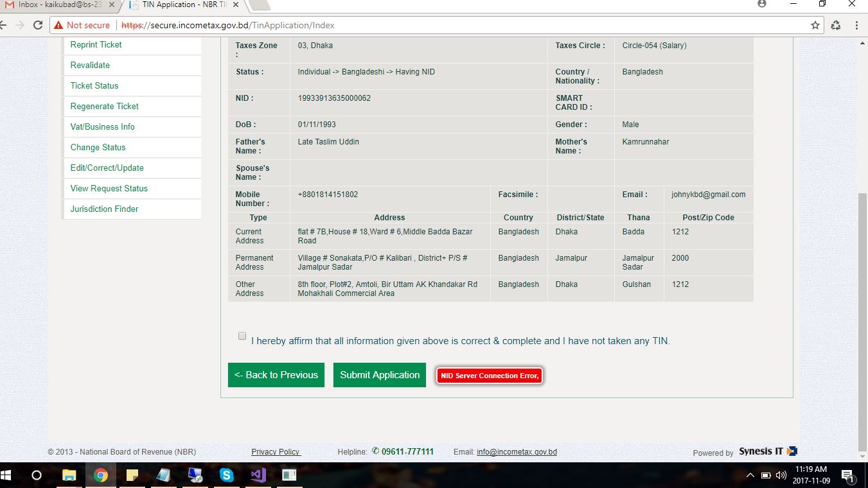Open Jurisdiction Finder from the sidebar
Viewport: 868px width, 488px height.
coord(104,209)
